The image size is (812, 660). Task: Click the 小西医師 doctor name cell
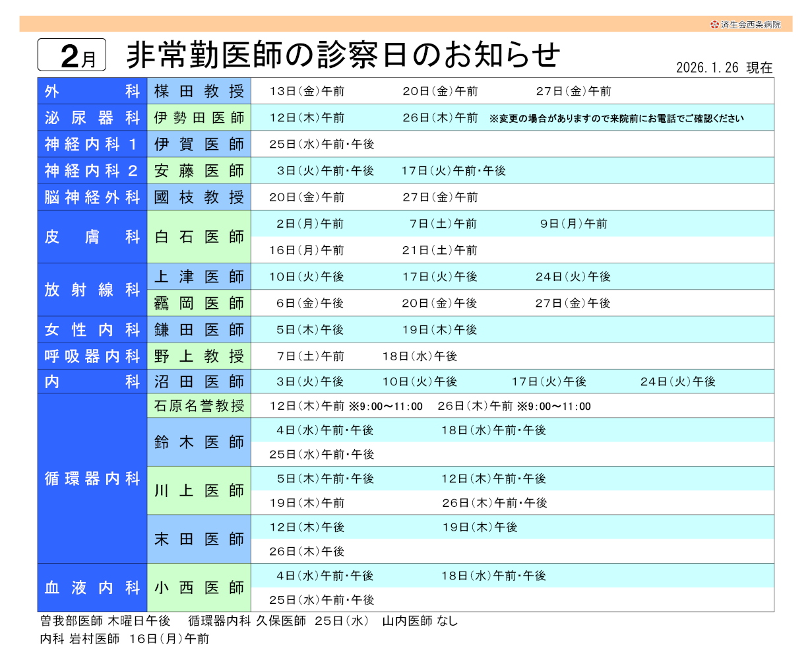pos(199,587)
